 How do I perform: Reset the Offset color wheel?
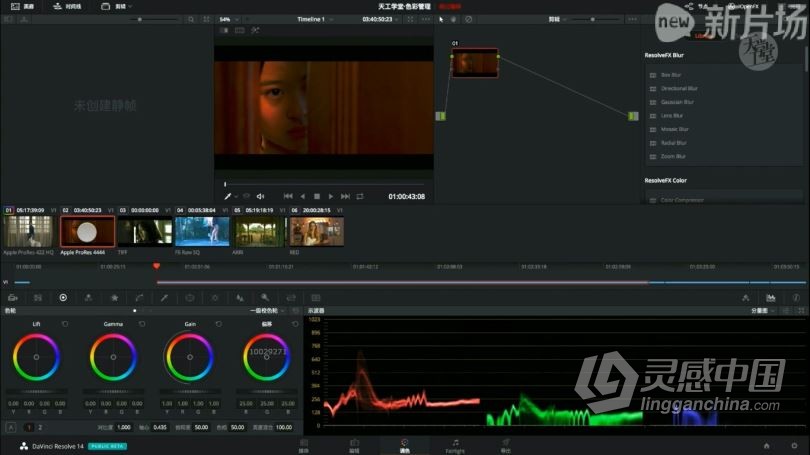click(295, 324)
